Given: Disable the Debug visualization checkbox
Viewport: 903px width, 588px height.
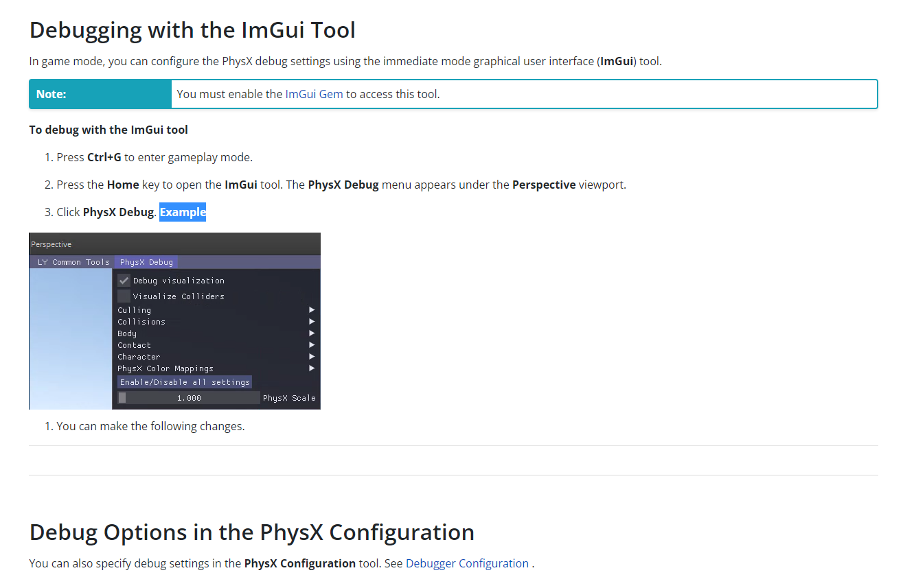Looking at the screenshot, I should (x=123, y=280).
